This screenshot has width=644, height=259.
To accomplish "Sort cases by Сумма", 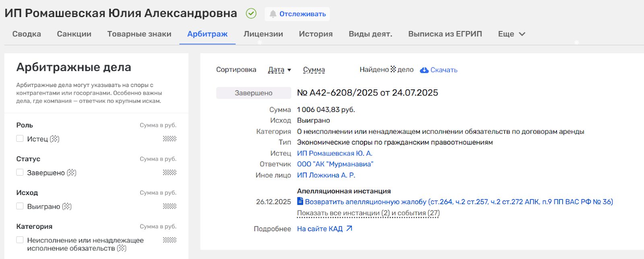I will 314,70.
